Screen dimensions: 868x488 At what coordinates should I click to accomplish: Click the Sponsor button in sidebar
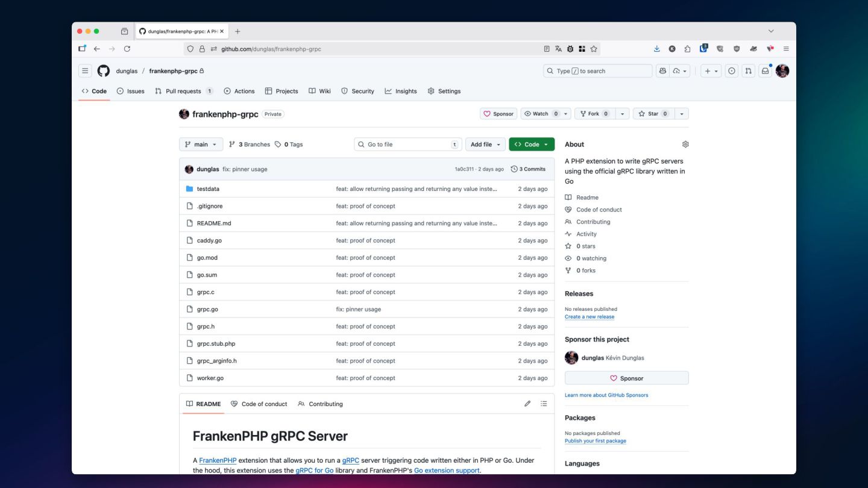coord(626,378)
